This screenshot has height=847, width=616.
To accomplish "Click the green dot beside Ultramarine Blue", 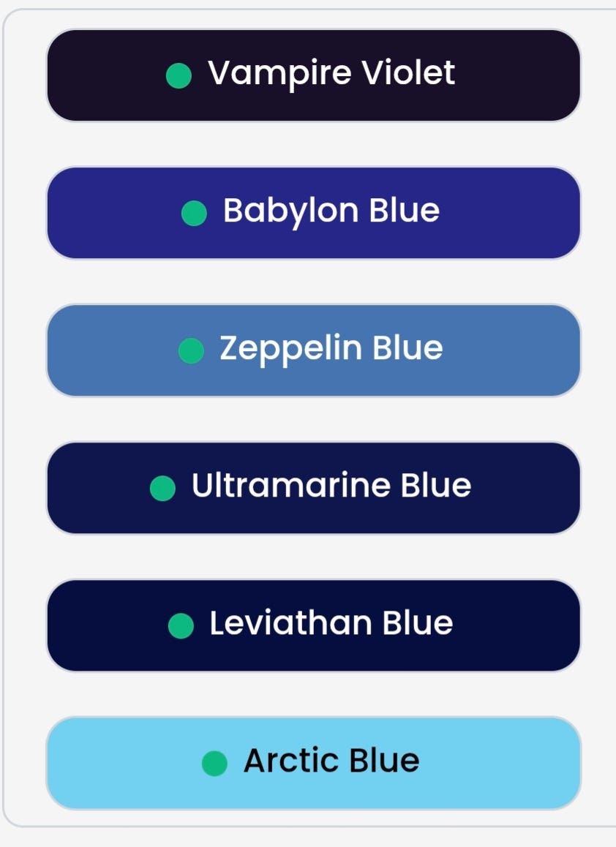I will (x=162, y=488).
